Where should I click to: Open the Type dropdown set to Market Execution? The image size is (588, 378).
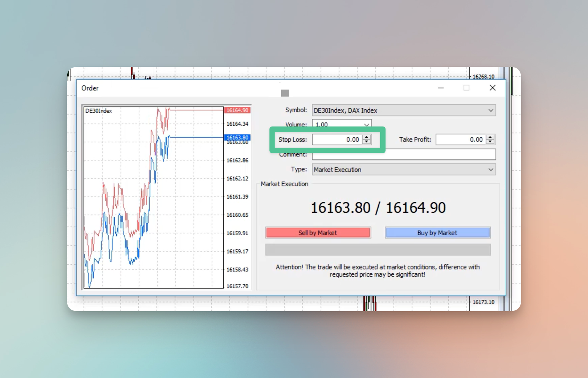click(403, 170)
